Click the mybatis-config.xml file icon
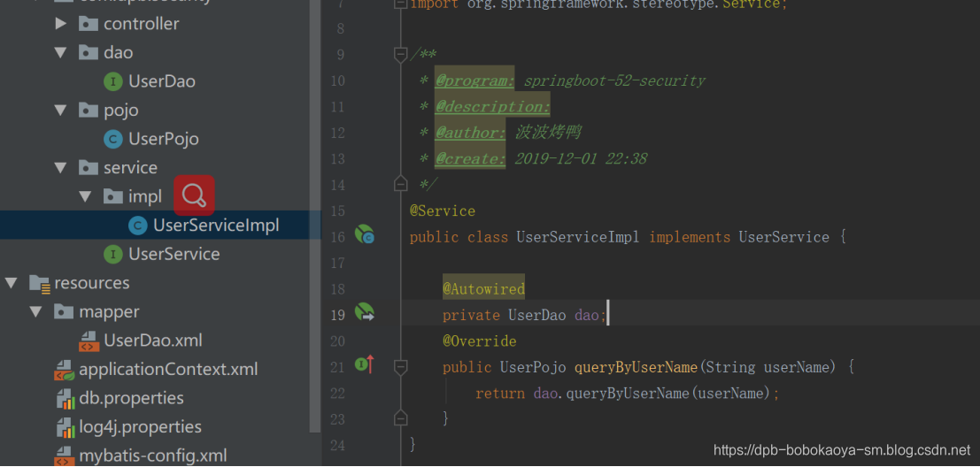Screen dimensions: 980x467 coord(65,456)
